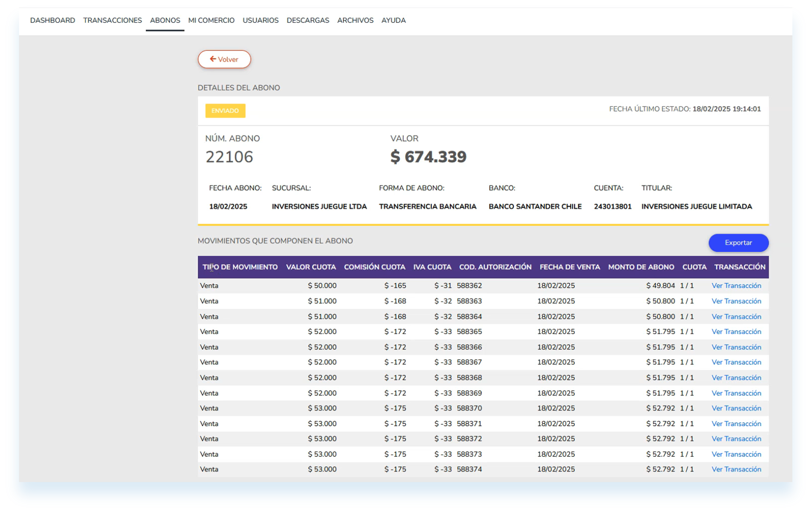Click the monto de abono $ 49.804

click(x=660, y=286)
